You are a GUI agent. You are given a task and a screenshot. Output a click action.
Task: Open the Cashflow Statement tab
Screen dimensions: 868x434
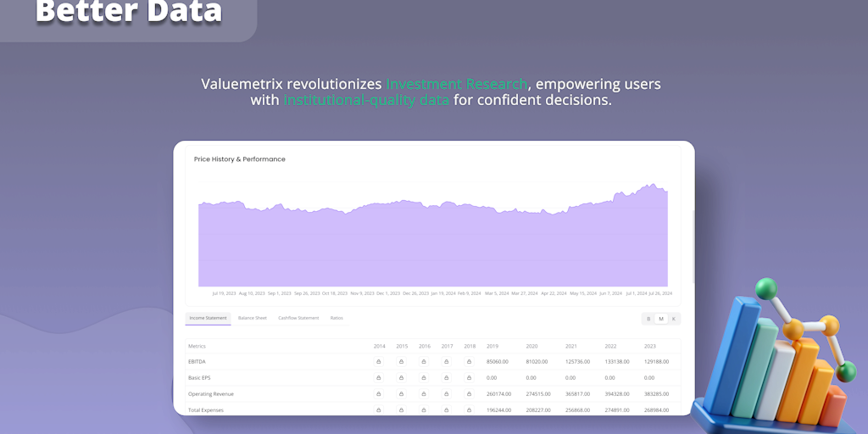coord(298,319)
